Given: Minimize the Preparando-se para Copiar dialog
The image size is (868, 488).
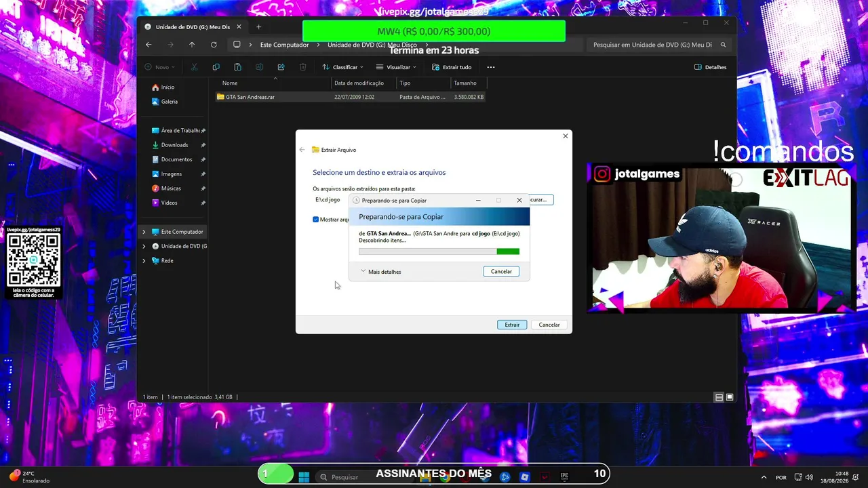Looking at the screenshot, I should point(478,201).
